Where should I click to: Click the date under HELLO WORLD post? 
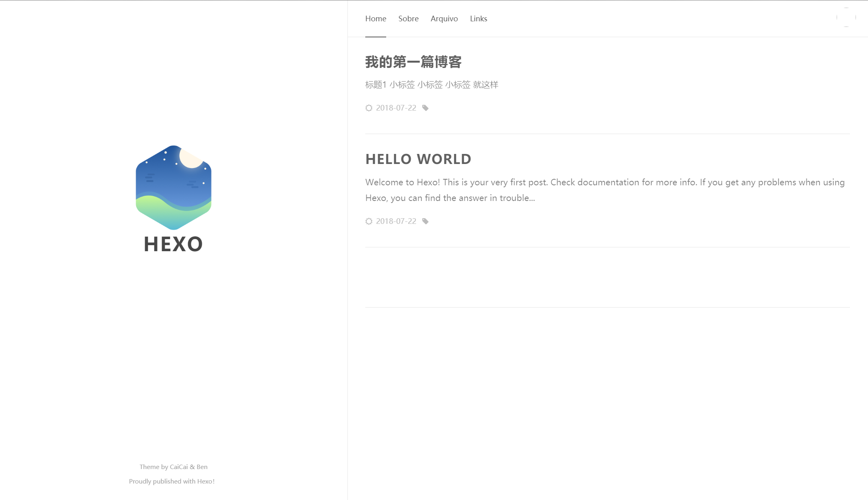point(396,221)
